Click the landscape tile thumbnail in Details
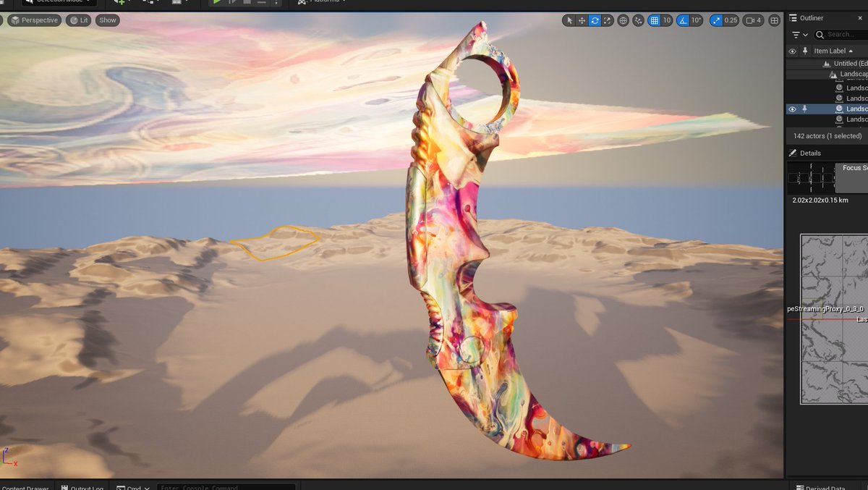Screen dimensions: 868x490 pos(811,178)
